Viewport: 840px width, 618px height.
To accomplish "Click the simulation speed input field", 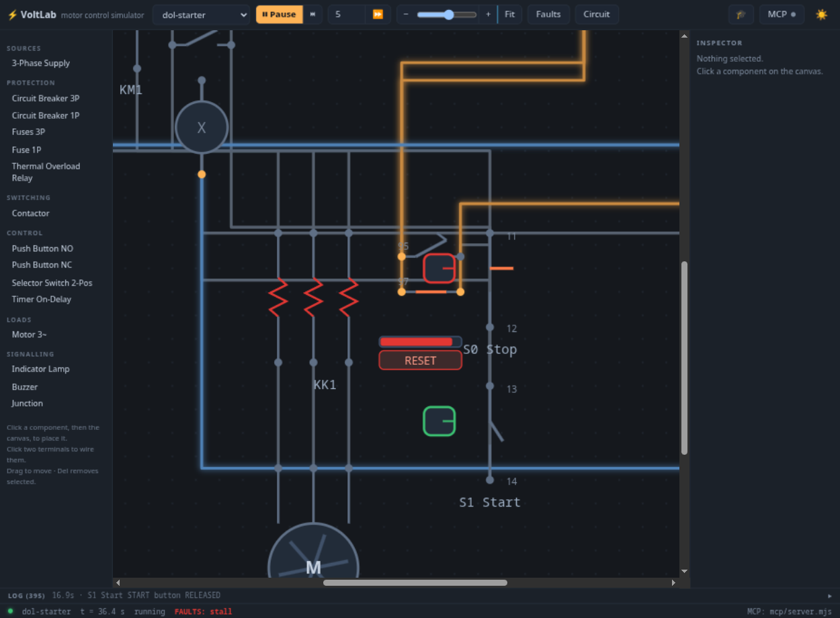I will (347, 14).
